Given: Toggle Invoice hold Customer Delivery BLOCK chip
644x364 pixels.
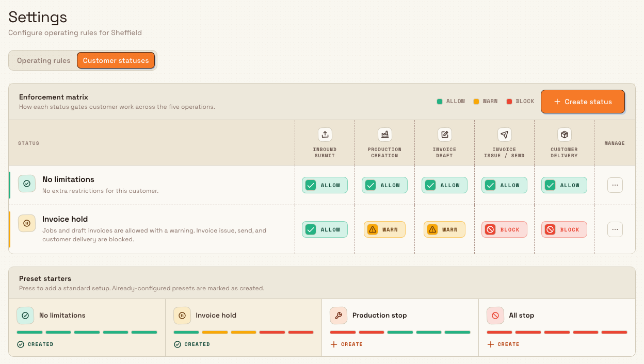Looking at the screenshot, I should (565, 229).
